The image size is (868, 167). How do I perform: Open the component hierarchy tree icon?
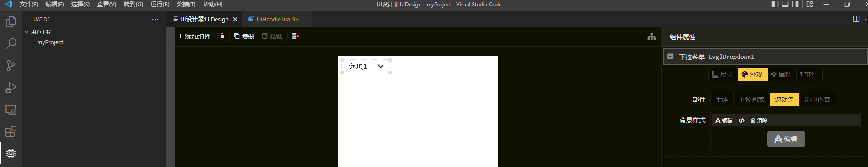(x=652, y=37)
